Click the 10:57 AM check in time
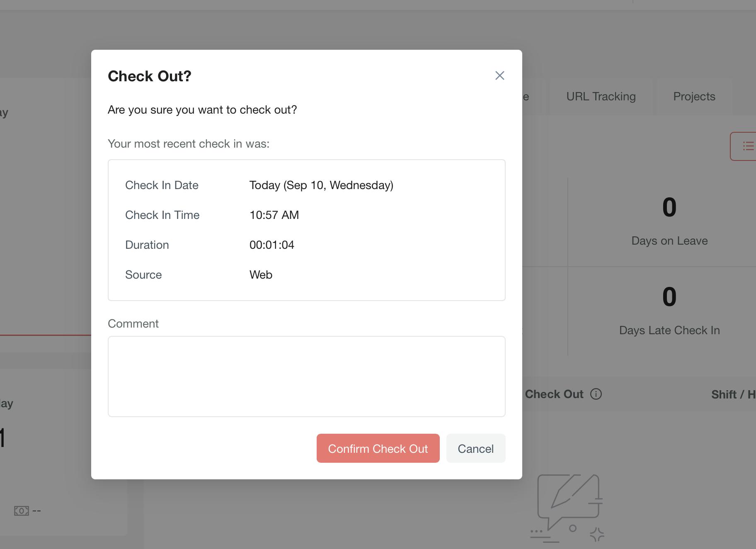 pos(274,215)
